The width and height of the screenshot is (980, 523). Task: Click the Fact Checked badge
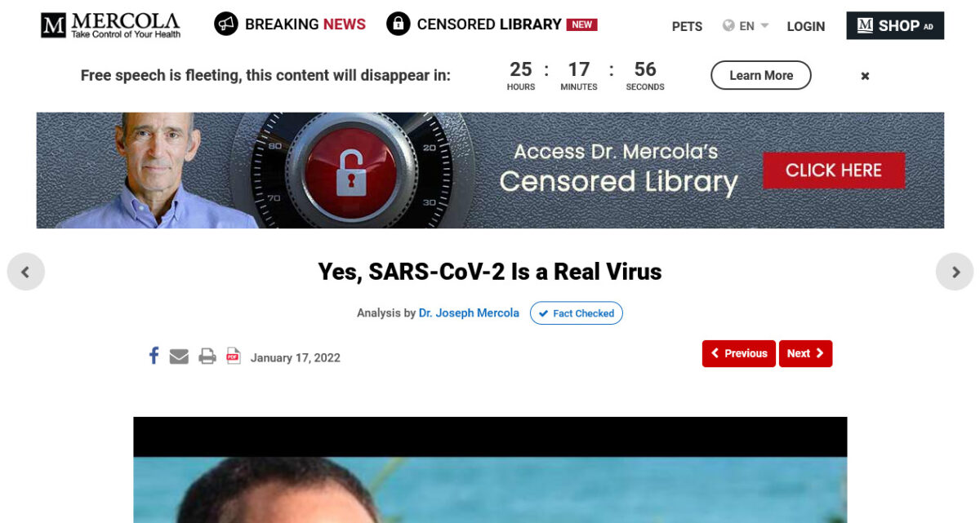coord(577,313)
